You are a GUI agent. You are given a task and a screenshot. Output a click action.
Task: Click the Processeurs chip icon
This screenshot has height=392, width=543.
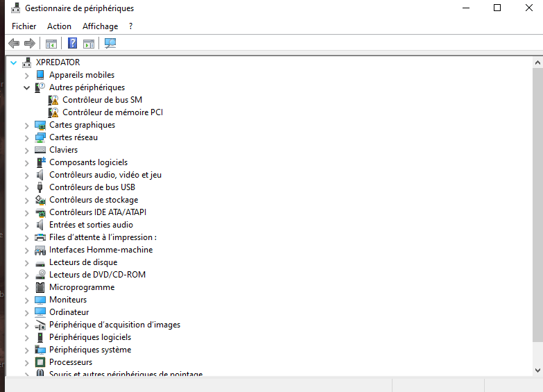pos(40,362)
